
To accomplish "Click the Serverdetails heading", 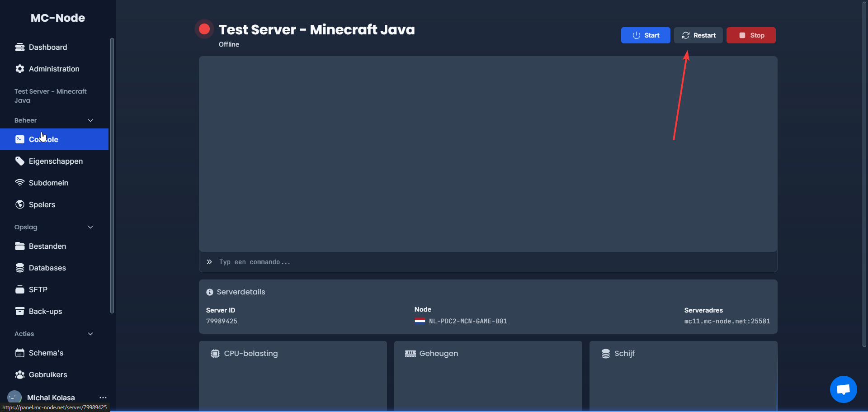I will [x=241, y=292].
